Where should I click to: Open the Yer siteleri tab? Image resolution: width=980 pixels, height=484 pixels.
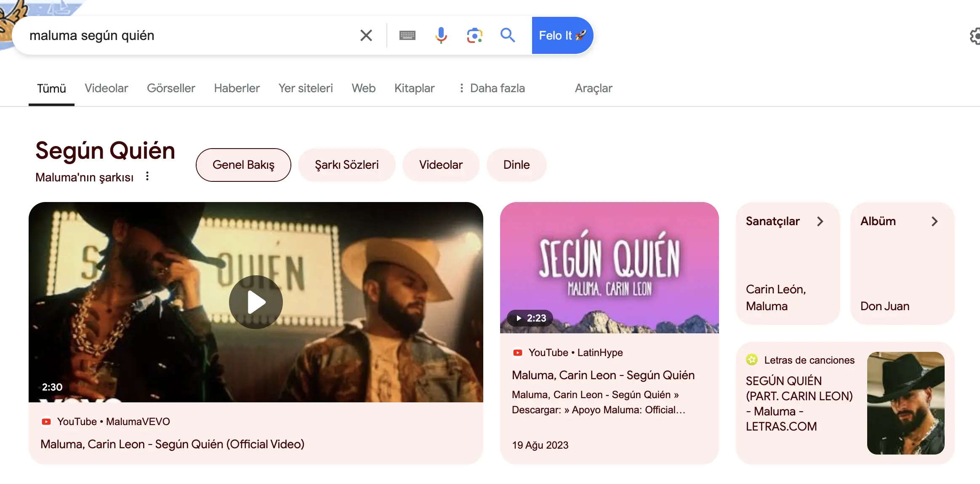coord(306,88)
